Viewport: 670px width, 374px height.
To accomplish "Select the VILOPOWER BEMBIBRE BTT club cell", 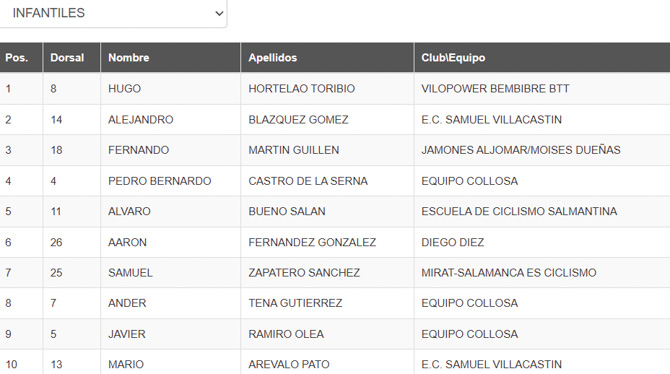I will tap(542, 88).
